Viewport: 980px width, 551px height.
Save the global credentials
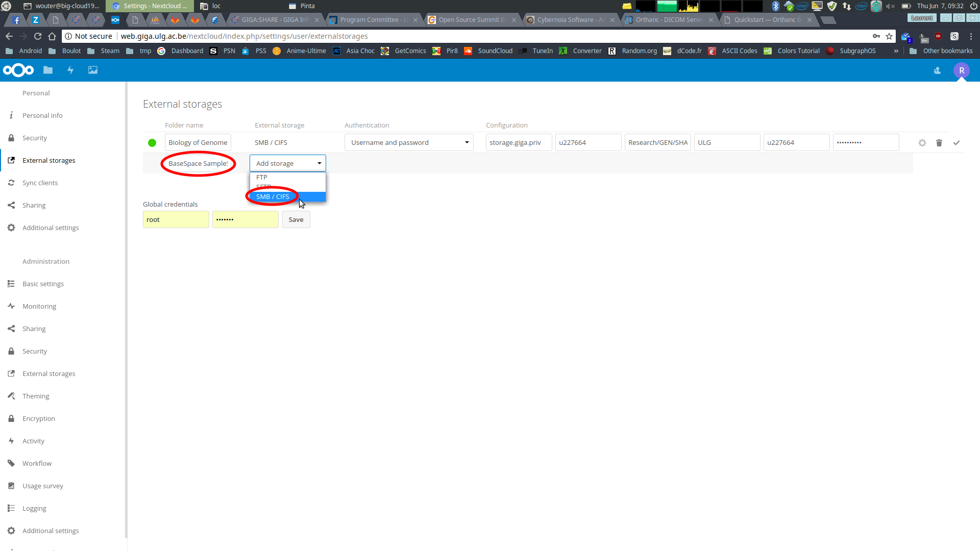coord(296,219)
